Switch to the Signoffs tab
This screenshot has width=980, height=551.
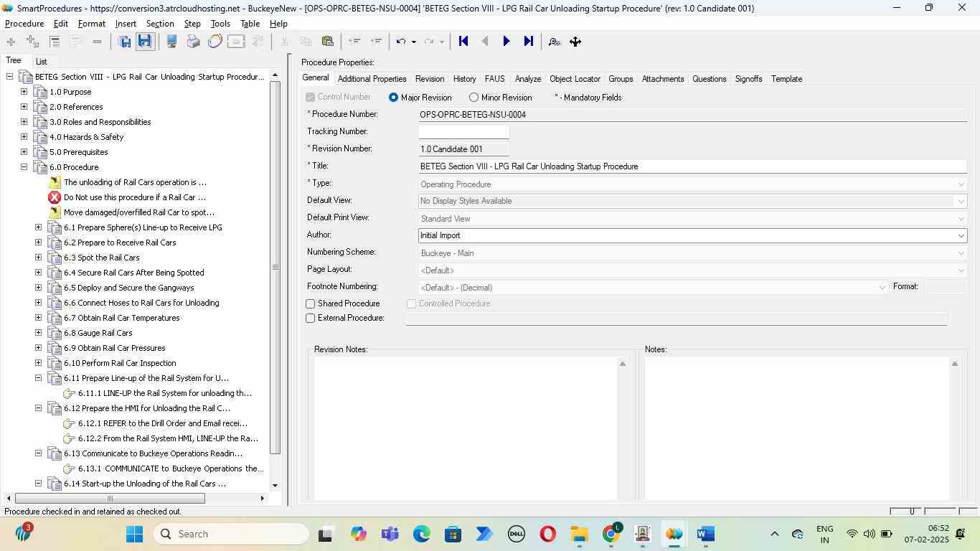pyautogui.click(x=748, y=79)
